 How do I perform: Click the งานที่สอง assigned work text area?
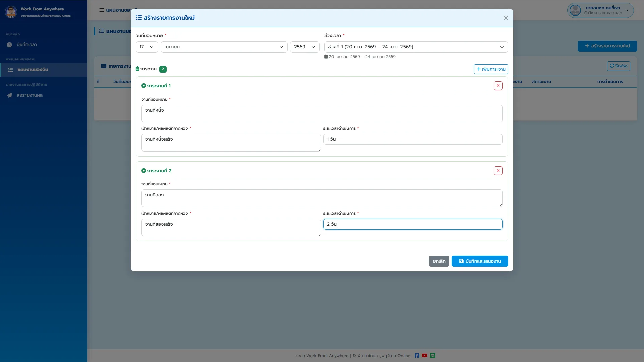tap(322, 198)
